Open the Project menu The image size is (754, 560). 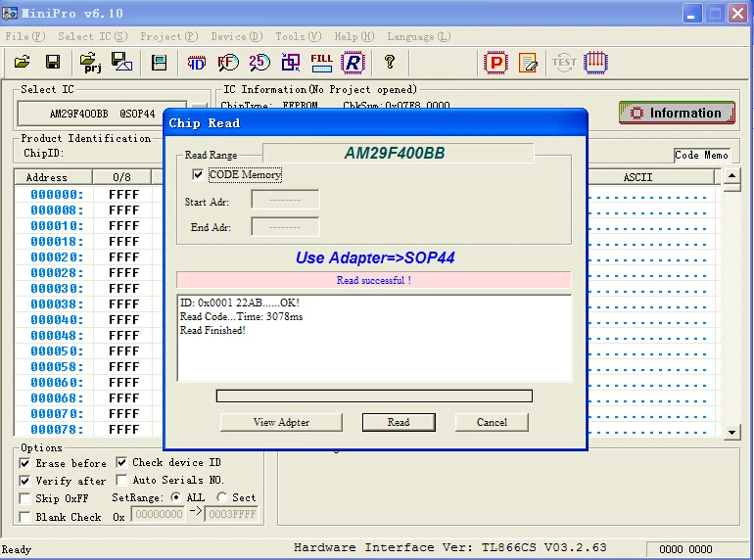(x=168, y=36)
